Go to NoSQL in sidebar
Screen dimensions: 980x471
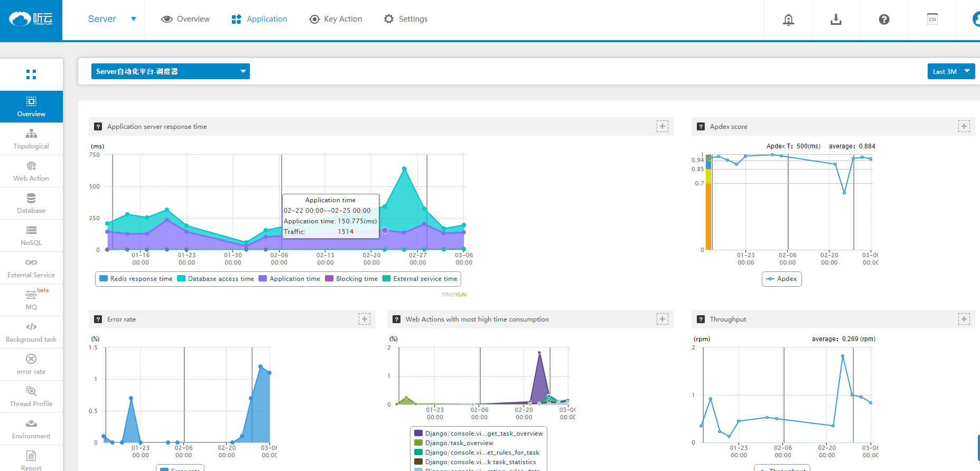(x=31, y=236)
